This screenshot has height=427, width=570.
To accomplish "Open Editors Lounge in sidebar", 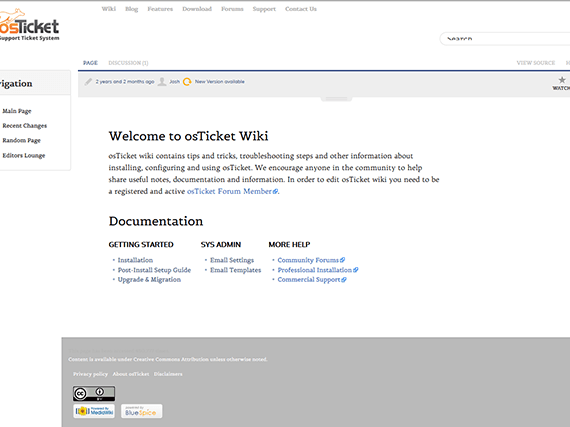I will click(24, 155).
